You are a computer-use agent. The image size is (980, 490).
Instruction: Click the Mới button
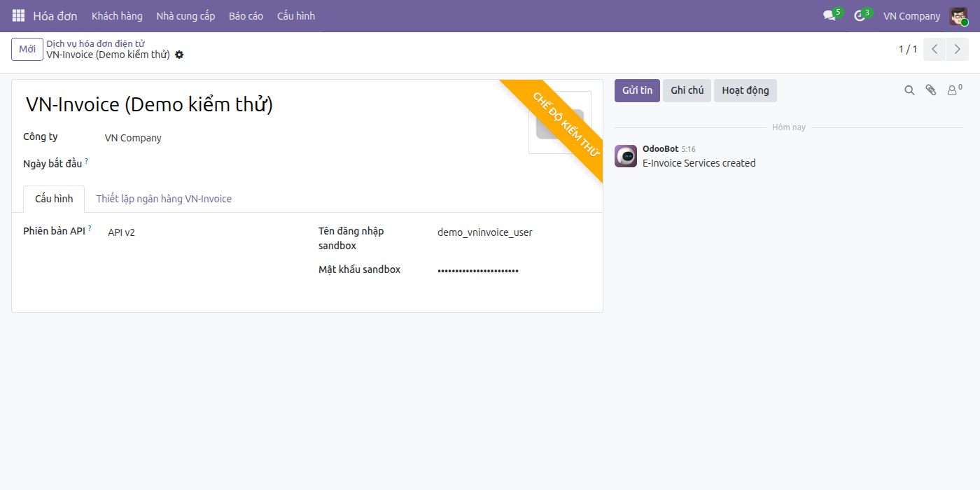tap(27, 49)
